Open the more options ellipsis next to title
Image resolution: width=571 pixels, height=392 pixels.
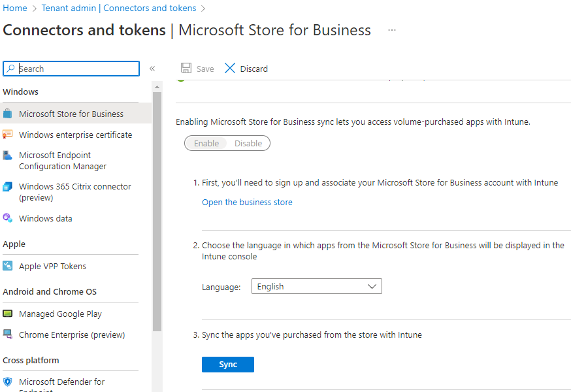pyautogui.click(x=392, y=30)
